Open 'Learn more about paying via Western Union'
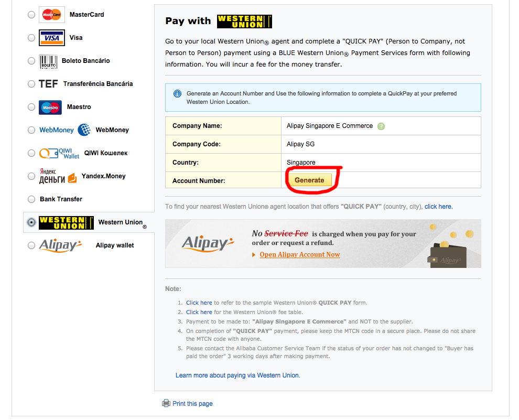 pyautogui.click(x=238, y=375)
